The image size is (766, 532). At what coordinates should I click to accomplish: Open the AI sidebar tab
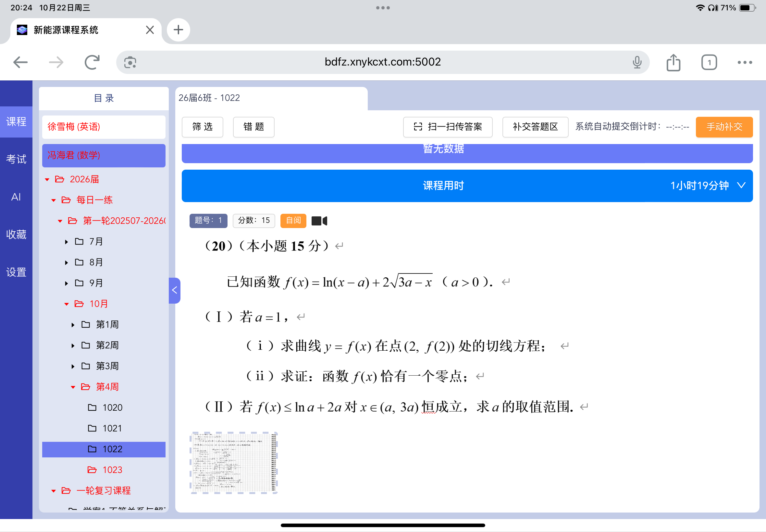pos(16,197)
